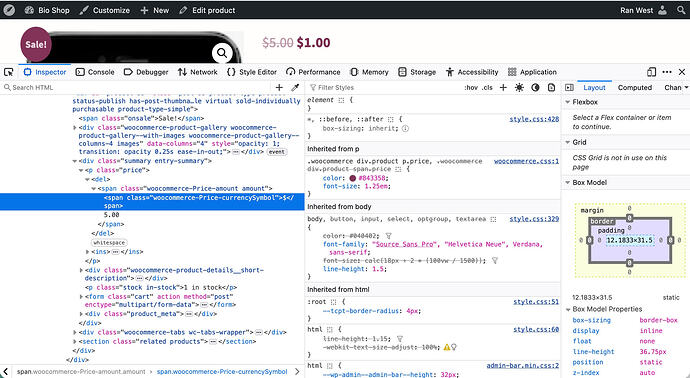The height and width of the screenshot is (378, 690).
Task: Select the Computed sidebar tab
Action: [x=635, y=88]
